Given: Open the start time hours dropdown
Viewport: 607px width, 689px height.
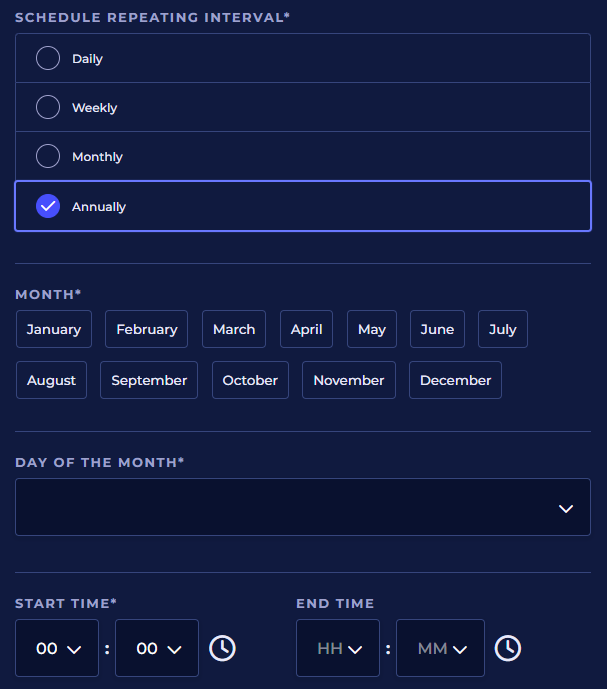Looking at the screenshot, I should point(57,648).
